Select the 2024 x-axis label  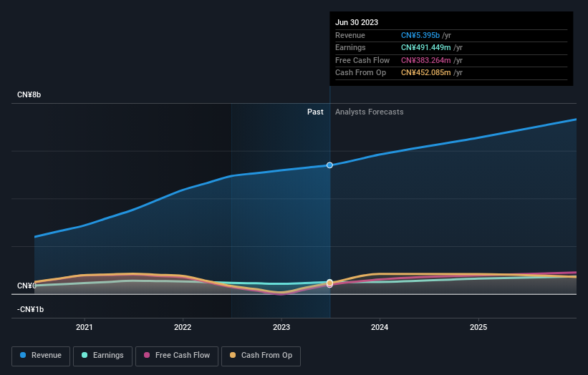380,328
